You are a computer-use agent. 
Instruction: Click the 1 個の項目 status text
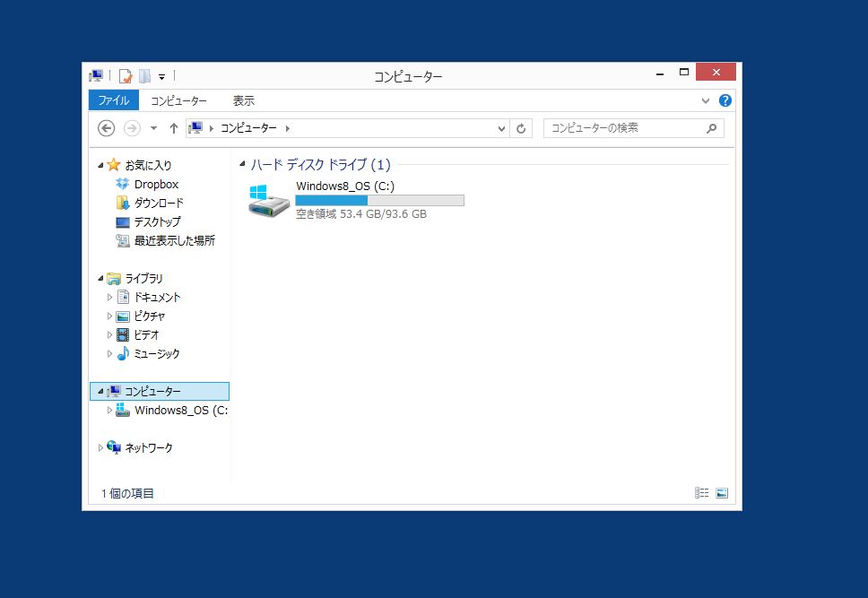coord(128,493)
